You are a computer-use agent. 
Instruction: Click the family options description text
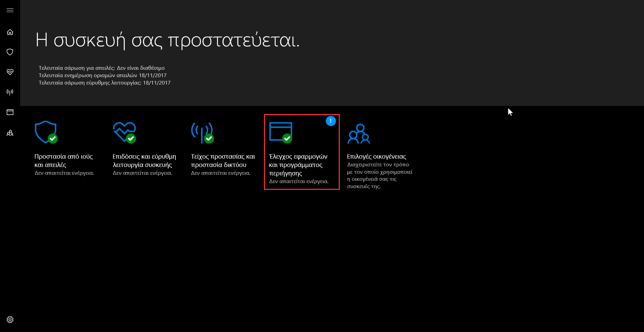(x=380, y=175)
